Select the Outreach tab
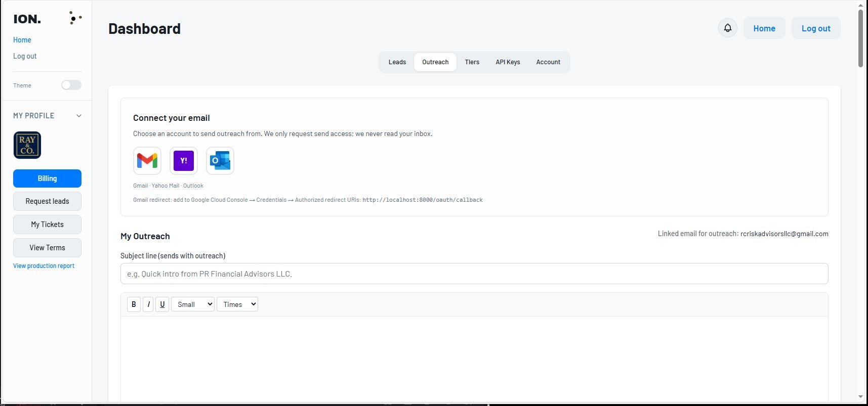Image resolution: width=868 pixels, height=406 pixels. click(x=435, y=62)
